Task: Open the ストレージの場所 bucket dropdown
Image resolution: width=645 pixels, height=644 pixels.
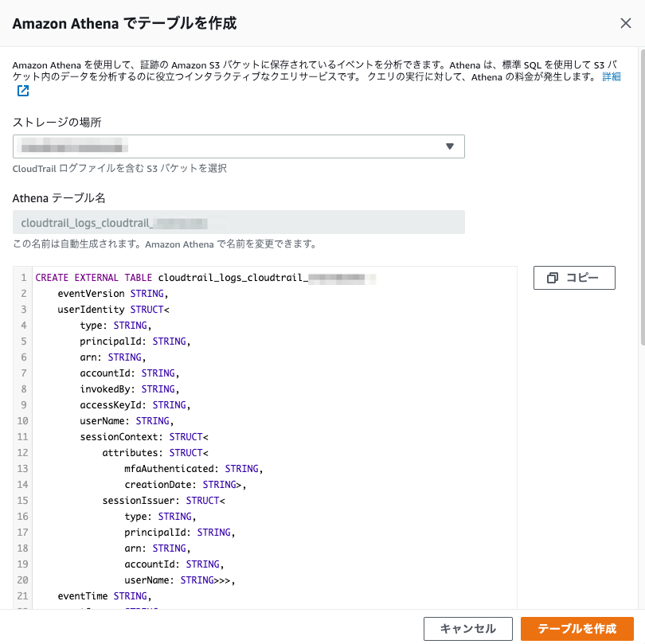Action: tap(239, 146)
